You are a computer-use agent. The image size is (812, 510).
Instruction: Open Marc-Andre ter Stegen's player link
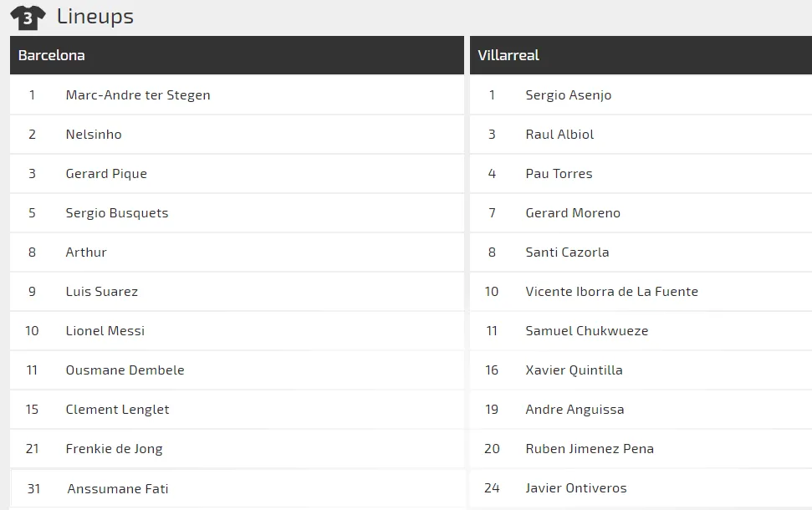point(138,95)
